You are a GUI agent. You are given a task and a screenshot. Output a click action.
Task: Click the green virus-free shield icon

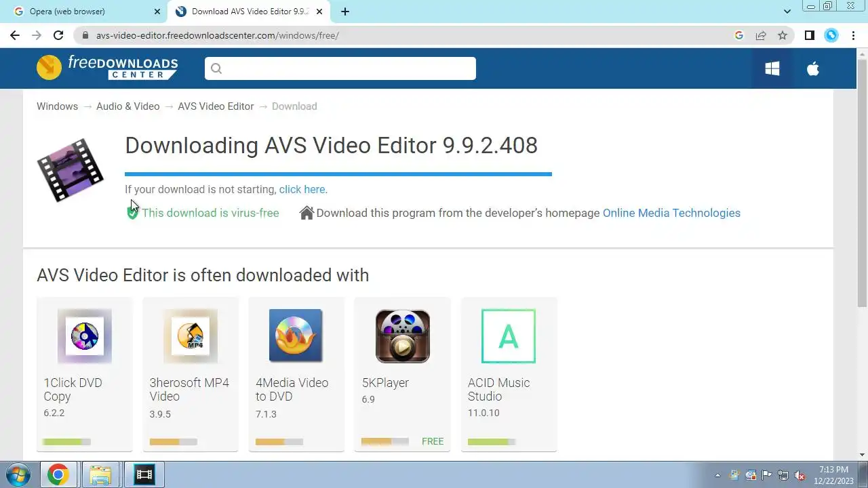coord(132,213)
